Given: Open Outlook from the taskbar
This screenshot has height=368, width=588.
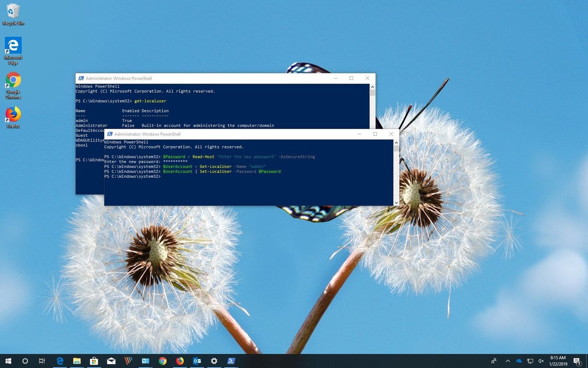Looking at the screenshot, I should click(197, 361).
